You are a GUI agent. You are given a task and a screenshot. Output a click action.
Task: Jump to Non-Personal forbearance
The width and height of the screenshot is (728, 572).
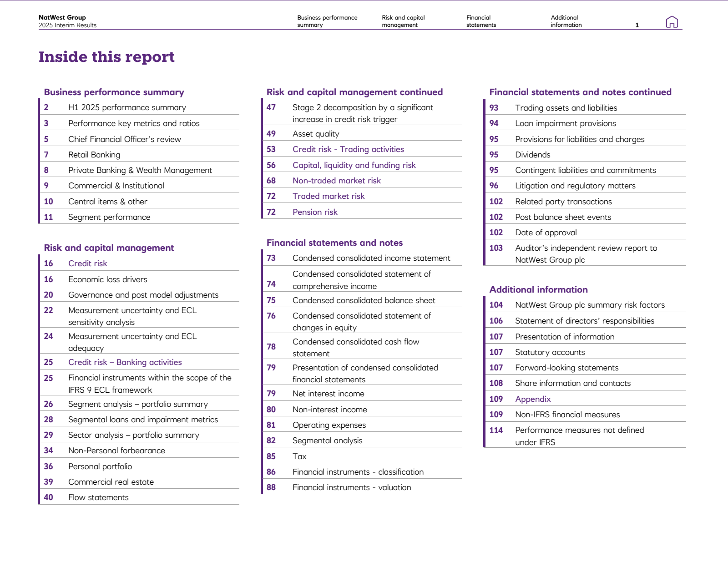[116, 451]
